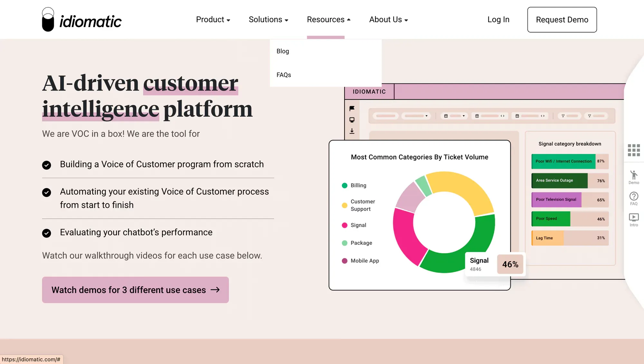Viewport: 644px width, 364px height.
Task: Click the monitor icon in dashboard sidebar
Action: click(x=352, y=120)
